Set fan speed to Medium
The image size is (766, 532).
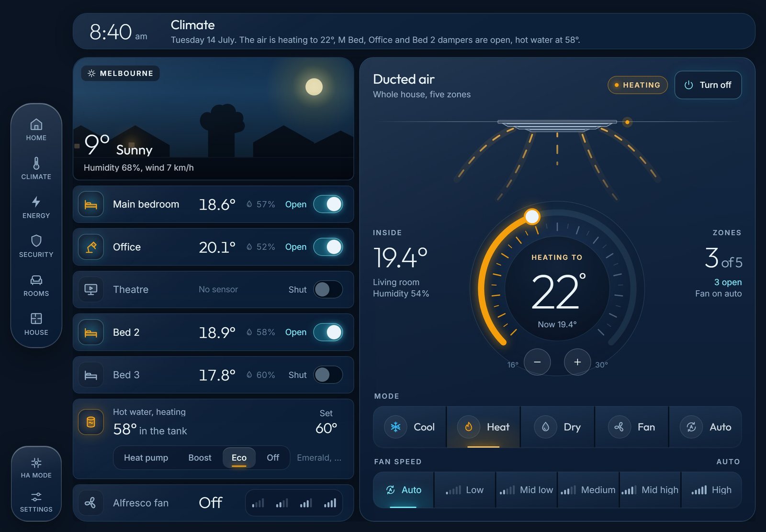pyautogui.click(x=588, y=490)
